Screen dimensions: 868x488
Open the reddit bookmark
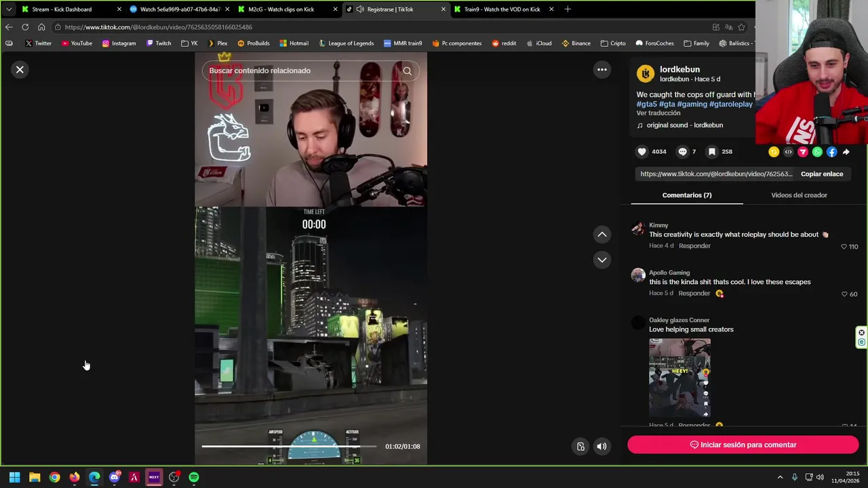pyautogui.click(x=504, y=43)
